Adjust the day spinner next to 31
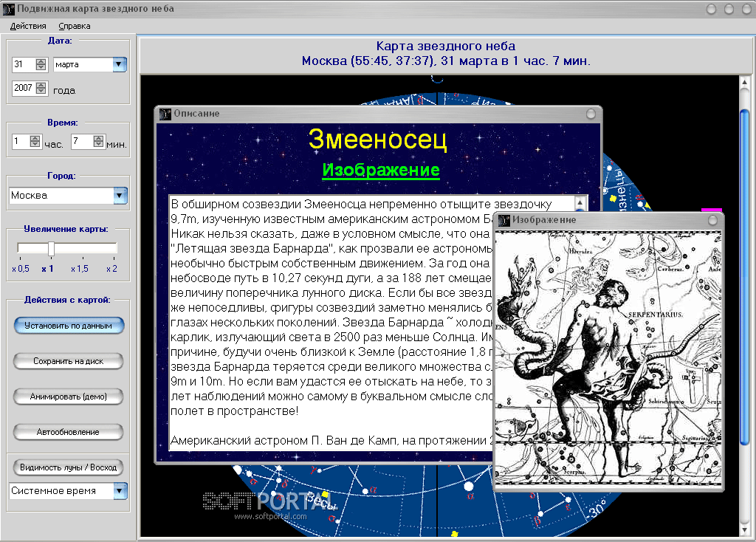Screen dimensions: 756x542 point(41,64)
